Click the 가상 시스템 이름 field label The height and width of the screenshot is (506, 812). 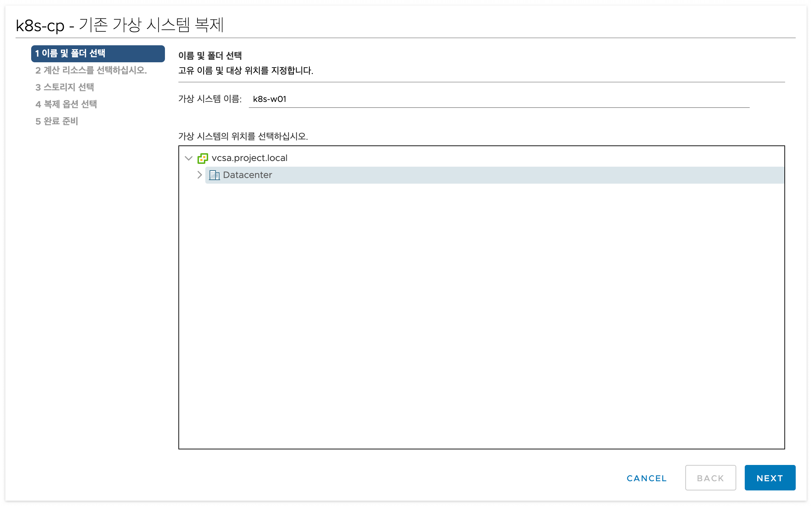coord(210,99)
